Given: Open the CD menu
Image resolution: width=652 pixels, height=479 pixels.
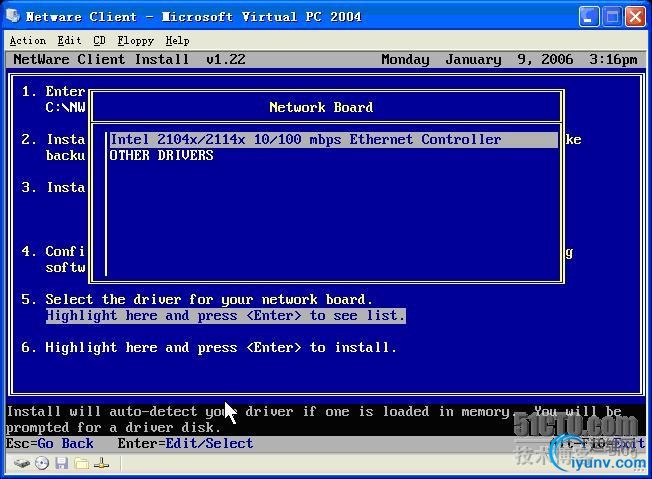Looking at the screenshot, I should coord(99,41).
